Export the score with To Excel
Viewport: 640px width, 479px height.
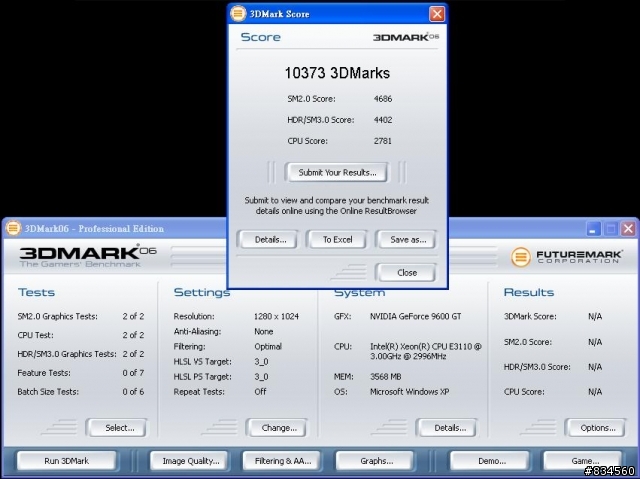(337, 240)
